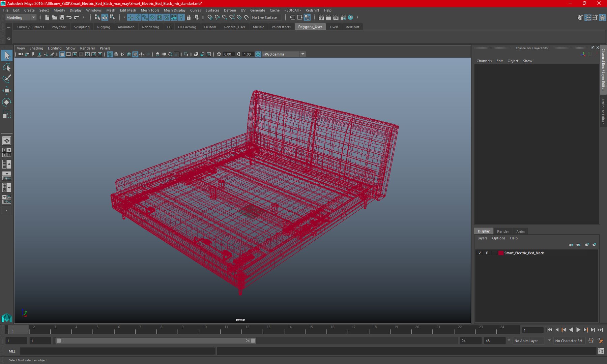
Task: Open the Options menu in Layer Editor
Action: (498, 238)
